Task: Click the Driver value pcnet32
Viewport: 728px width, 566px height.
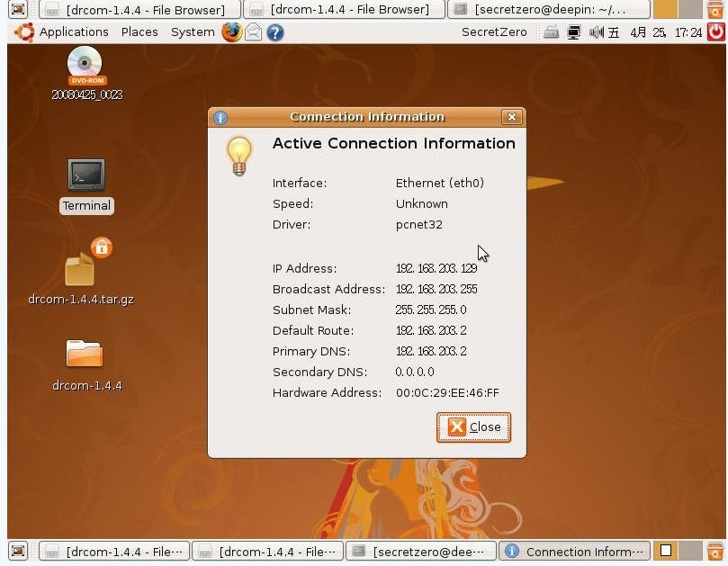Action: point(418,225)
